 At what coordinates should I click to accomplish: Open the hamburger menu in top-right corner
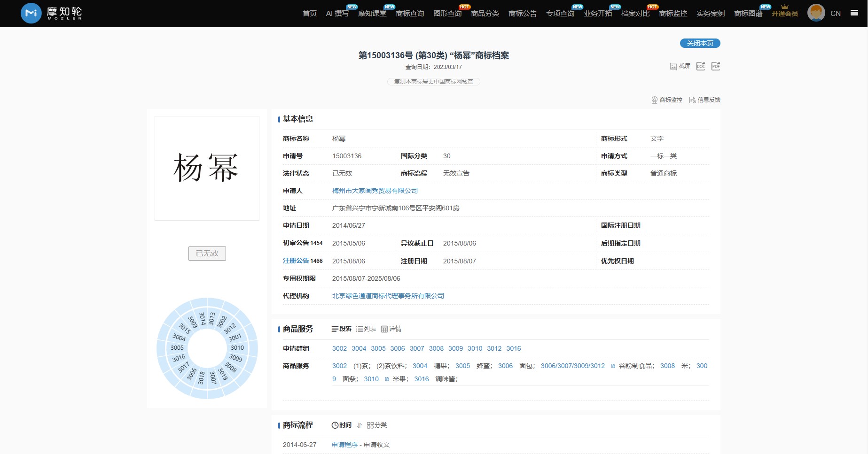(854, 13)
